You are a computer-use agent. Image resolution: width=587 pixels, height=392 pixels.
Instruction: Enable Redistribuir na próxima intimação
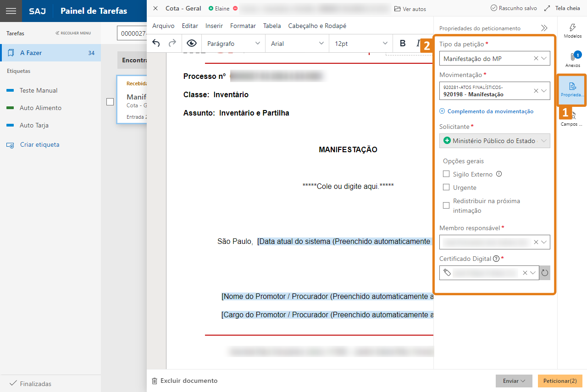pyautogui.click(x=446, y=205)
